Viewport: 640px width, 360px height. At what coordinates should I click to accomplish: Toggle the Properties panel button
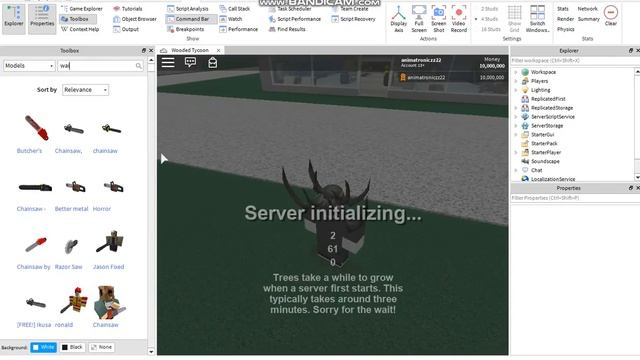click(42, 18)
